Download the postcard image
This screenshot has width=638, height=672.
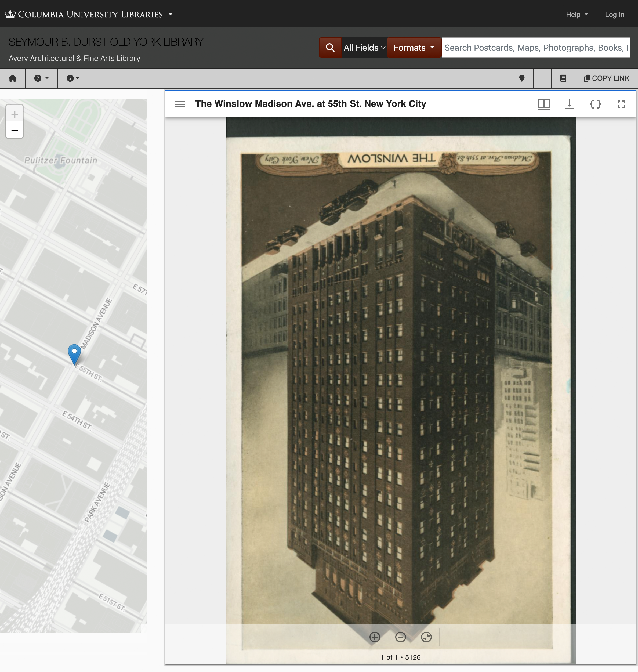570,104
